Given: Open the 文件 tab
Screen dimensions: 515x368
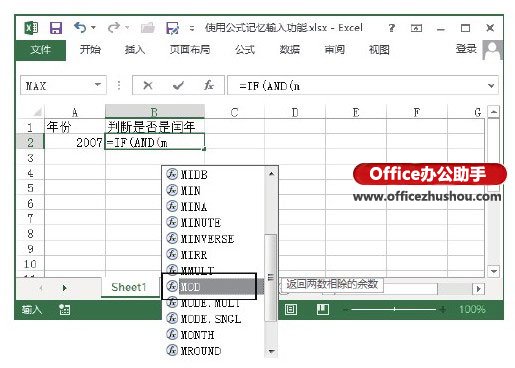Looking at the screenshot, I should click(x=40, y=50).
